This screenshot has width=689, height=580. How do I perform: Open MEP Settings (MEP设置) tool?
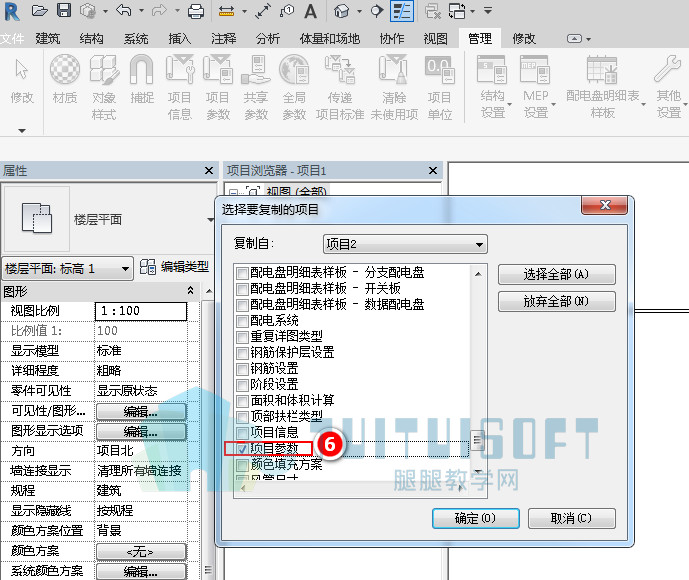(536, 86)
